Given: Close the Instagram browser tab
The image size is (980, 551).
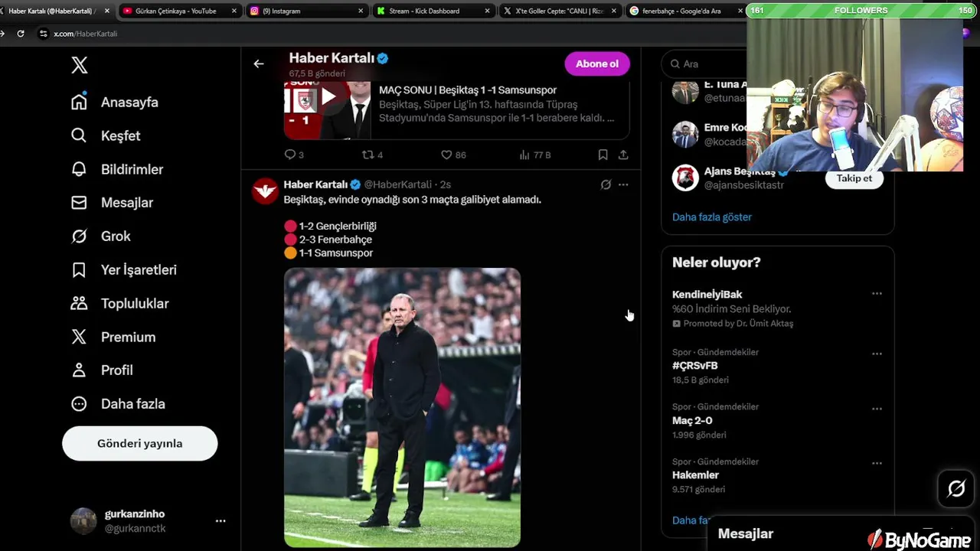Looking at the screenshot, I should pos(361,11).
